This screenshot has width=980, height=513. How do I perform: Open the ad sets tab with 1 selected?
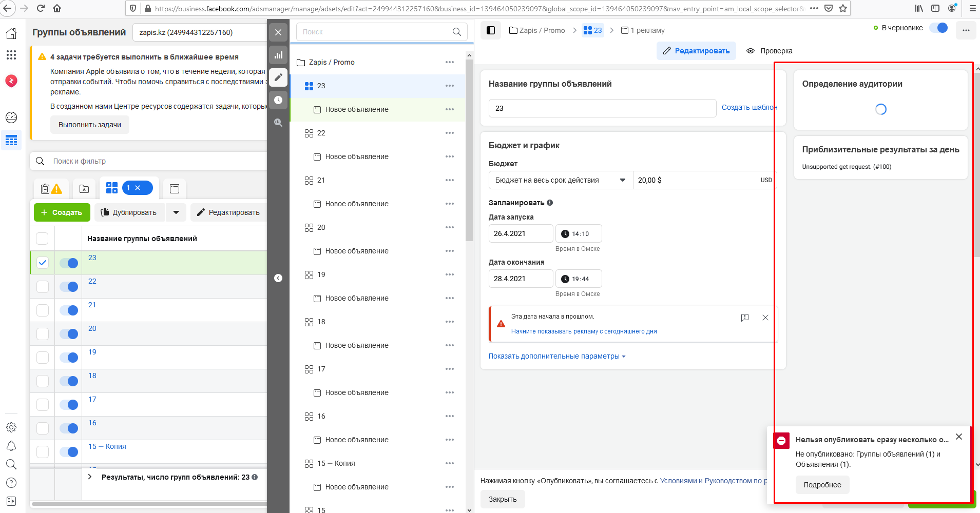click(129, 188)
